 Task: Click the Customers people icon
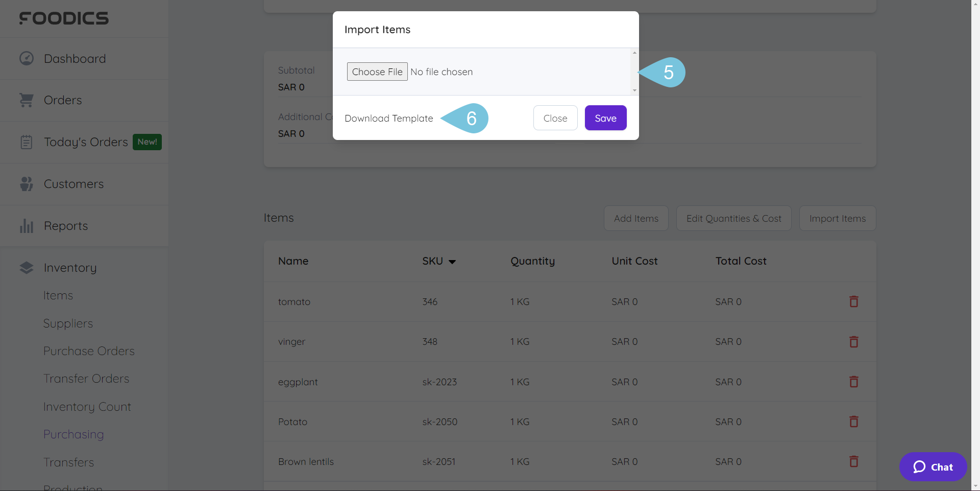(x=26, y=183)
